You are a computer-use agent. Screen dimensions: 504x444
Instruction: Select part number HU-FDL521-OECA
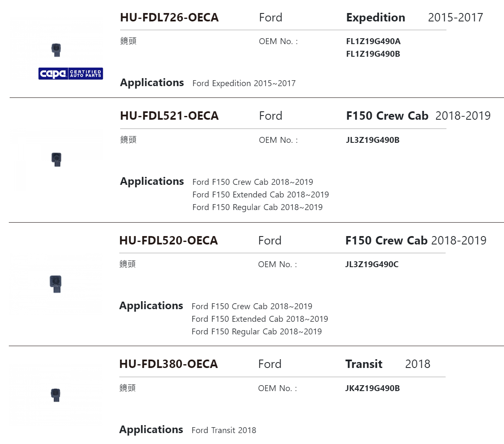click(x=169, y=116)
